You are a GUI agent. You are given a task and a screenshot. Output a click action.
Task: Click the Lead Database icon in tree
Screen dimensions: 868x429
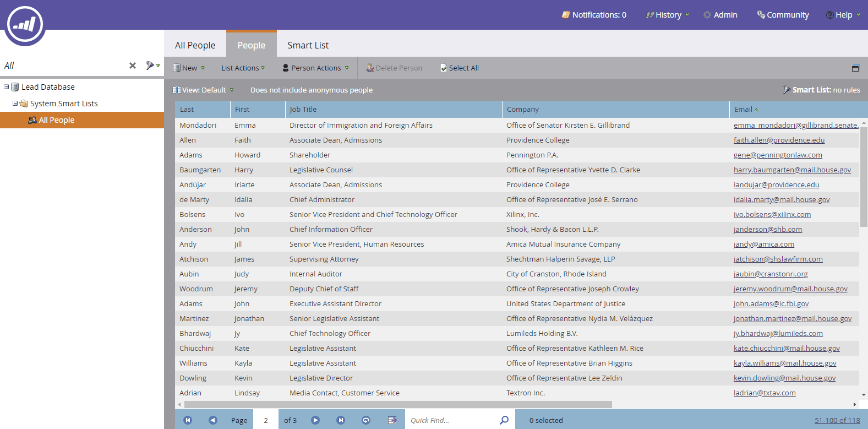click(15, 87)
